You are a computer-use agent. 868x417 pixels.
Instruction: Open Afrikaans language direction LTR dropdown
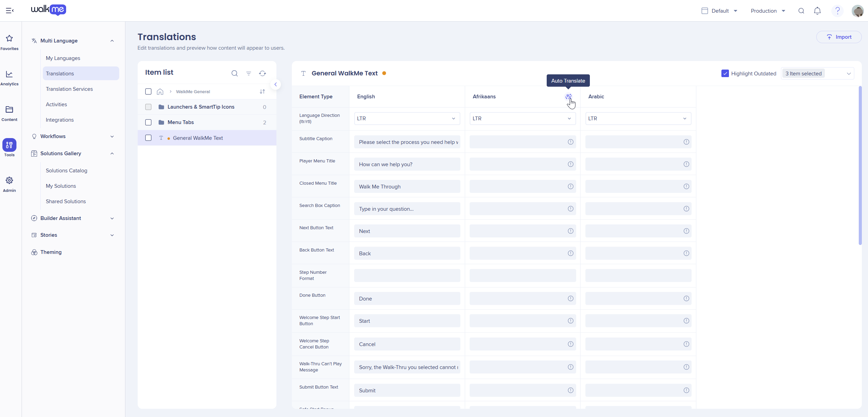[x=522, y=119]
